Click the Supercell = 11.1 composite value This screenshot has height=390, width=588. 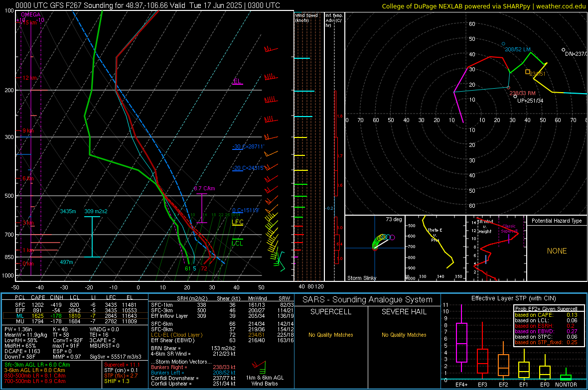point(122,365)
